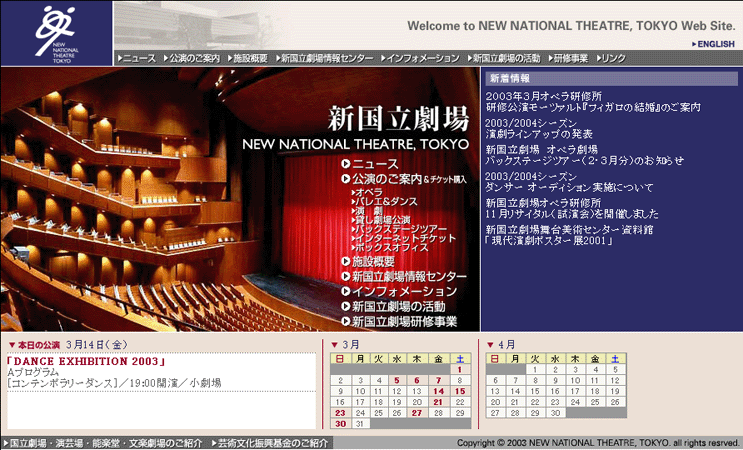Click day 16 in the April calendar

[x=555, y=391]
